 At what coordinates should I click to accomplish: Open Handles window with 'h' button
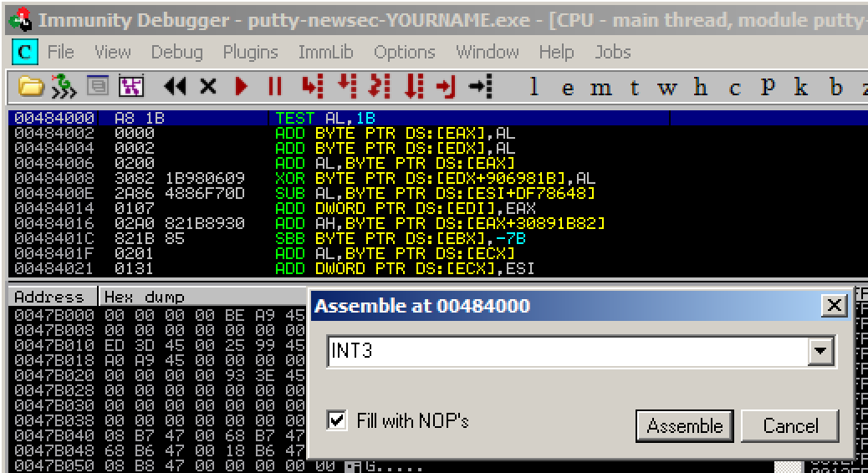(700, 87)
